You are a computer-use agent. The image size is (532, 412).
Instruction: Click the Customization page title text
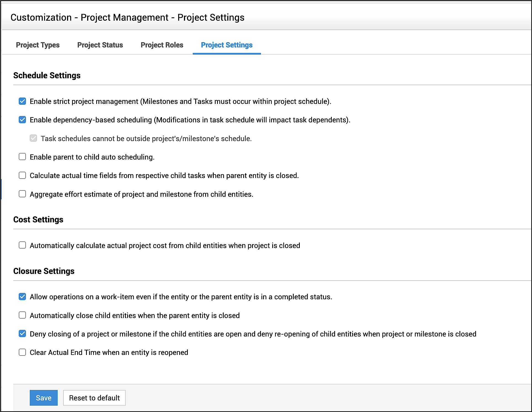[127, 17]
